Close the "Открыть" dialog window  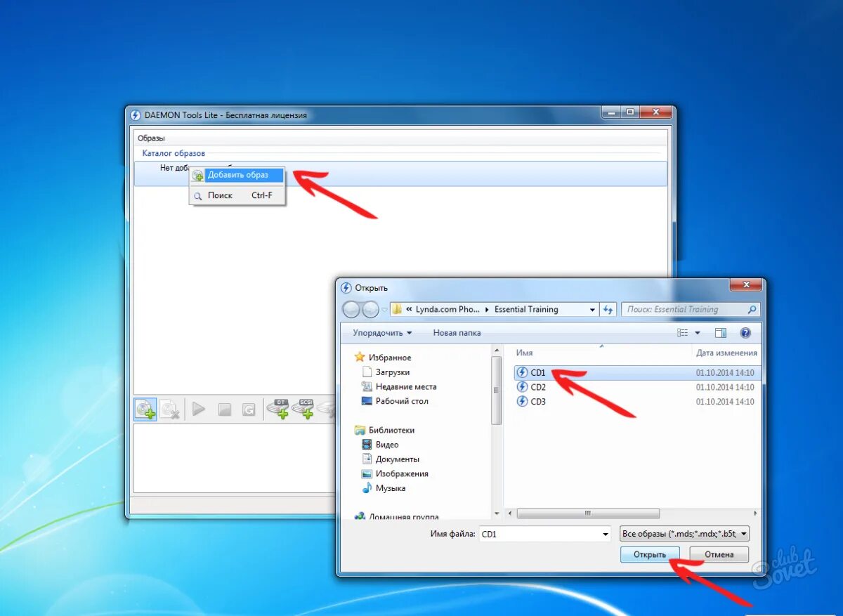(x=745, y=285)
